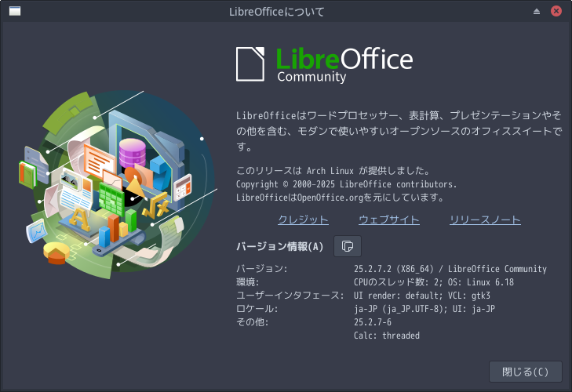
Task: Click the version value 25.2.7.2 (X86_64) text
Action: [450, 269]
